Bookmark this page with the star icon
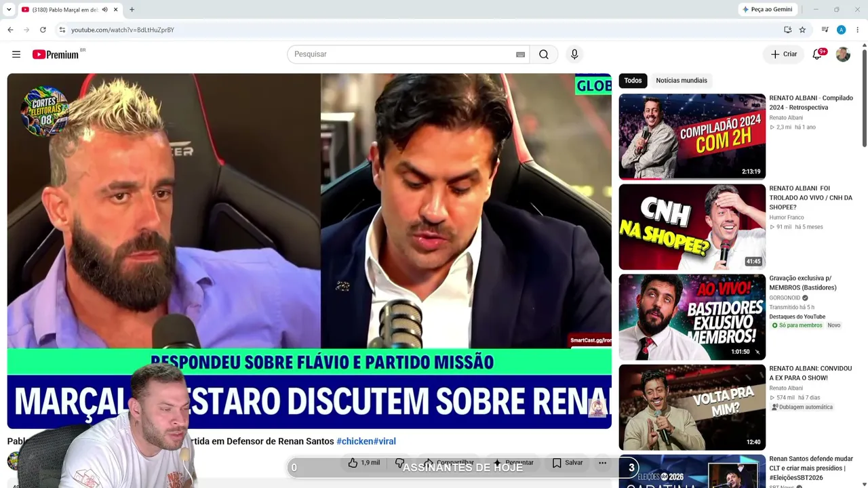The image size is (868, 488). 802,30
